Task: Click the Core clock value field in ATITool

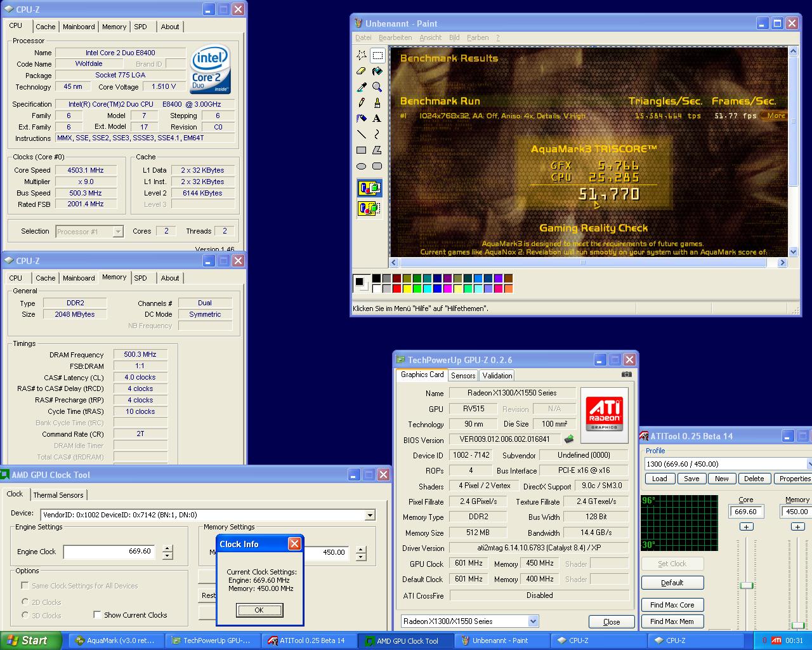Action: (746, 512)
